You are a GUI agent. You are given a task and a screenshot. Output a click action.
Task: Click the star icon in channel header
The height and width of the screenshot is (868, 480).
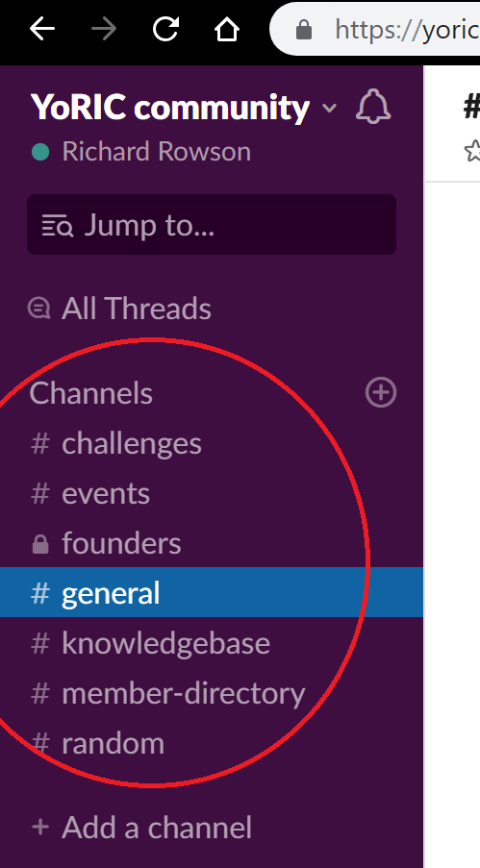(472, 151)
